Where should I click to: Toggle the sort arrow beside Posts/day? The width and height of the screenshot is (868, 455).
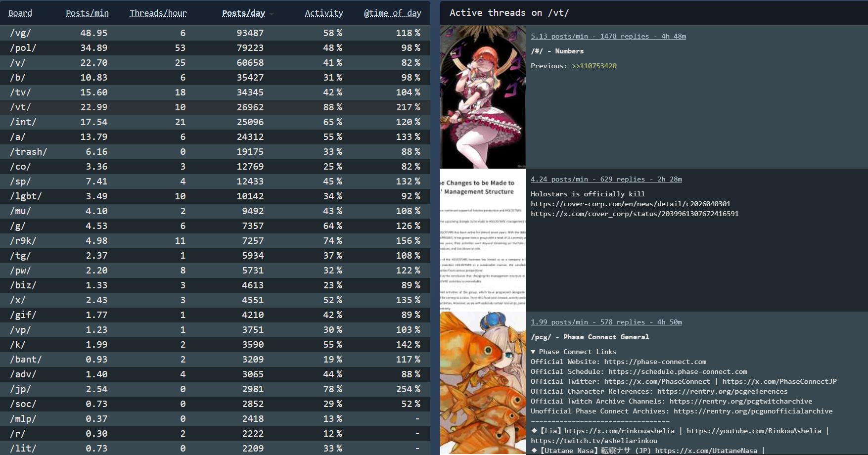[x=272, y=14]
